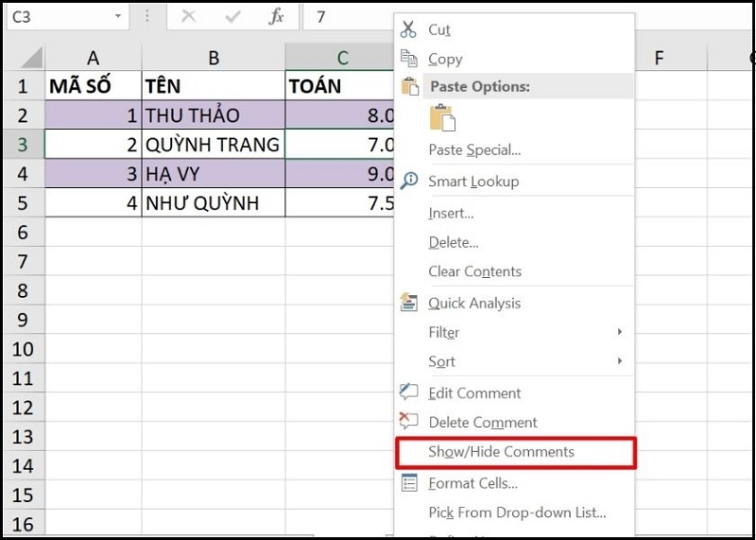The image size is (756, 540).
Task: Click the Copy icon in context menu
Action: click(408, 59)
